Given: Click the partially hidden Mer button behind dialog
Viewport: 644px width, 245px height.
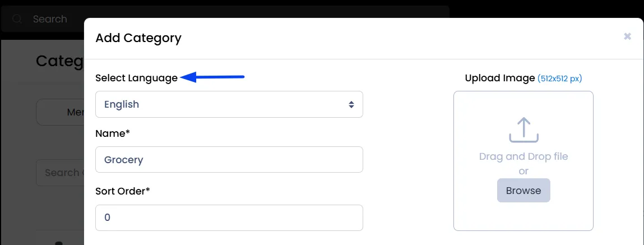Looking at the screenshot, I should coord(60,112).
